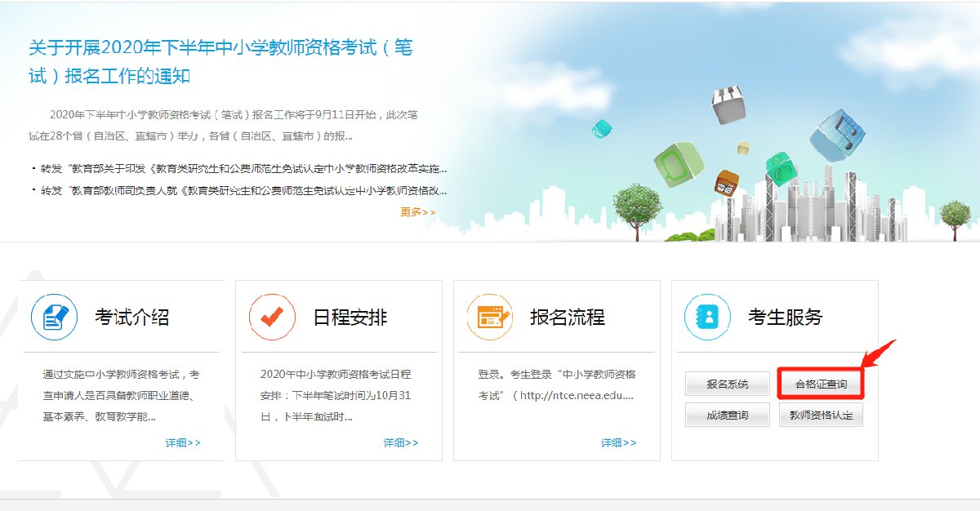980x511 pixels.
Task: Open the 2020年下半年 exam notice headline
Action: 220,61
